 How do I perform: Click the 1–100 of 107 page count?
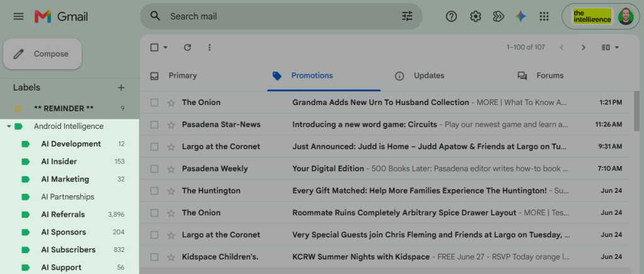(526, 47)
